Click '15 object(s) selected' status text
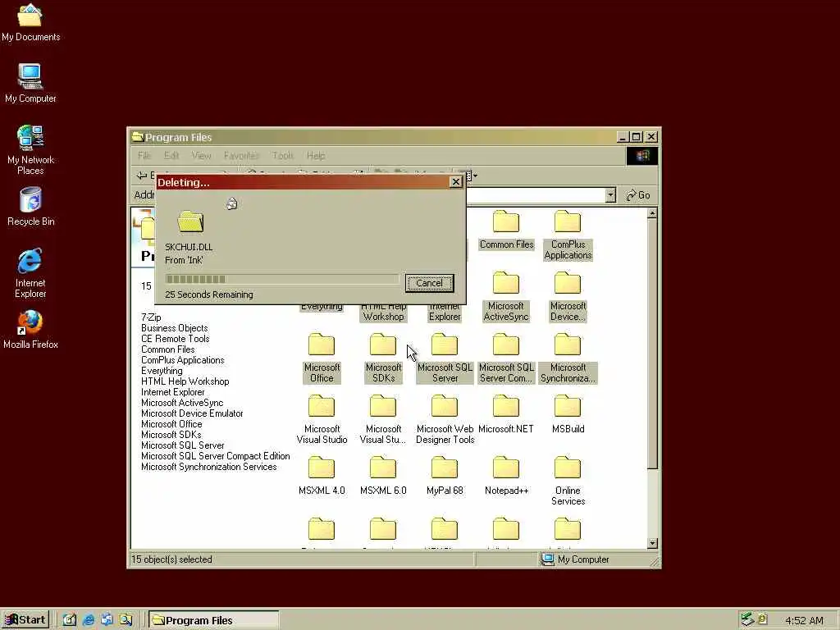The height and width of the screenshot is (630, 840). point(171,559)
